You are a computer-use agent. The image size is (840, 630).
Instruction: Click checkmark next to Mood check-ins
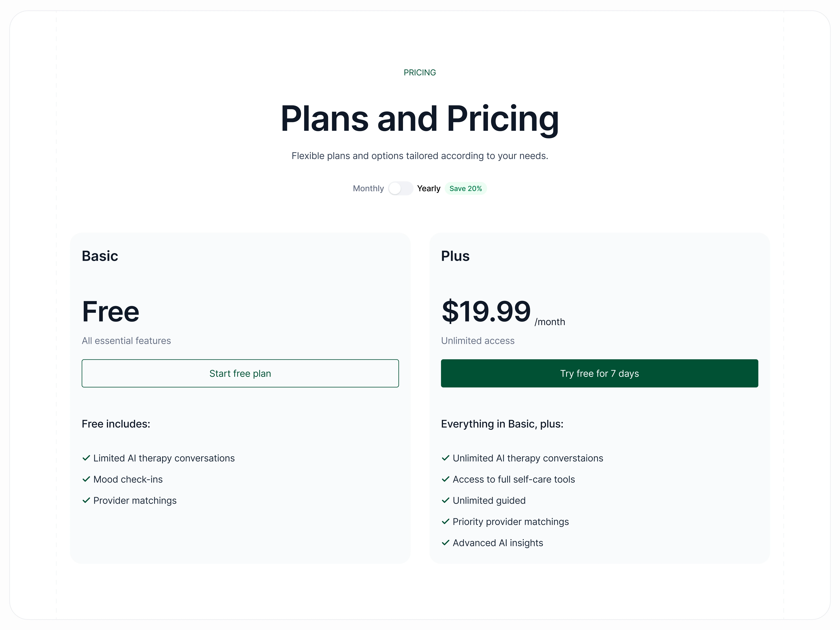pyautogui.click(x=86, y=479)
